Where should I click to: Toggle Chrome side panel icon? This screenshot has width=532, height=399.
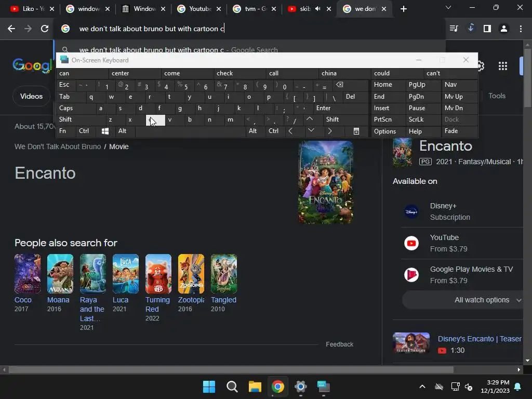pyautogui.click(x=487, y=29)
